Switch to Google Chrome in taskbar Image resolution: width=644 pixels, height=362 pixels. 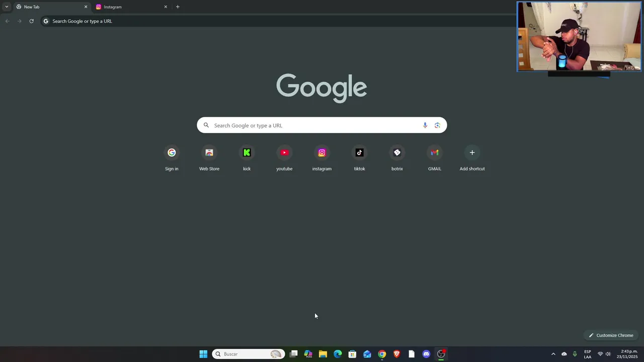(x=382, y=354)
